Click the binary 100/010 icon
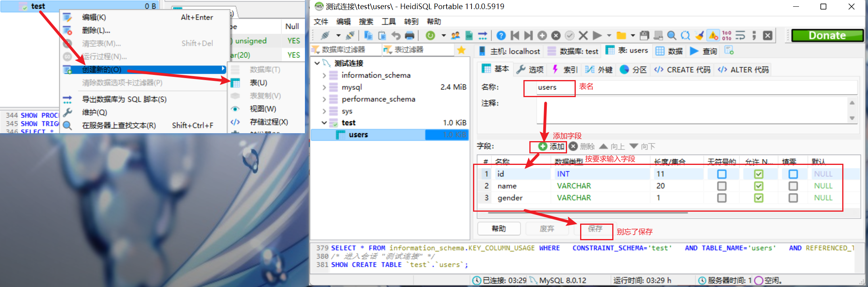The width and height of the screenshot is (868, 287). 727,36
